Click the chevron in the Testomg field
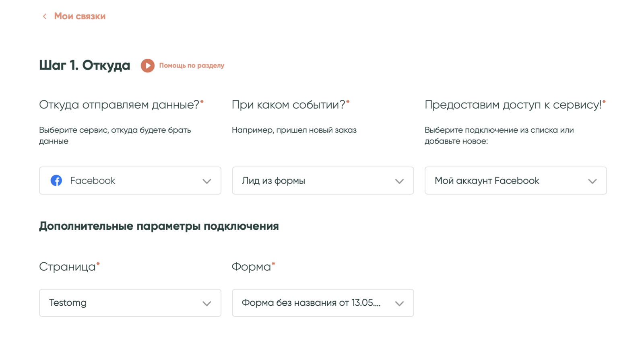The width and height of the screenshot is (644, 358). tap(206, 304)
